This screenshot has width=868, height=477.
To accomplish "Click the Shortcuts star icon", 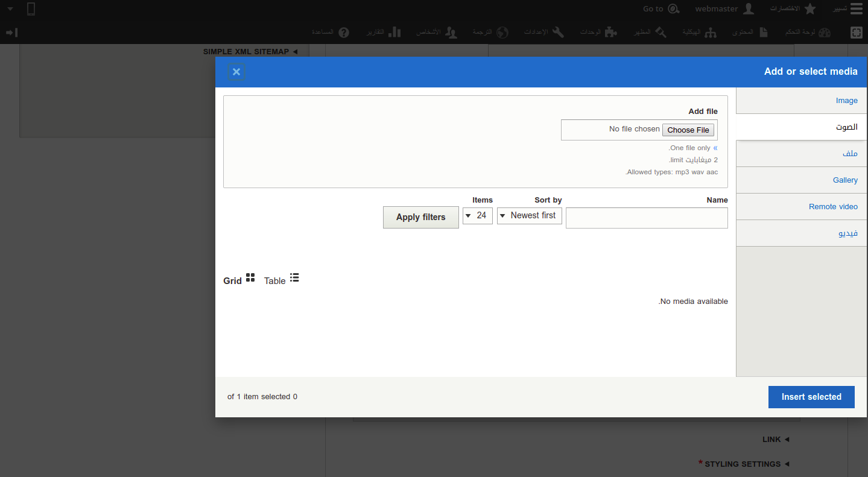I will tap(810, 9).
